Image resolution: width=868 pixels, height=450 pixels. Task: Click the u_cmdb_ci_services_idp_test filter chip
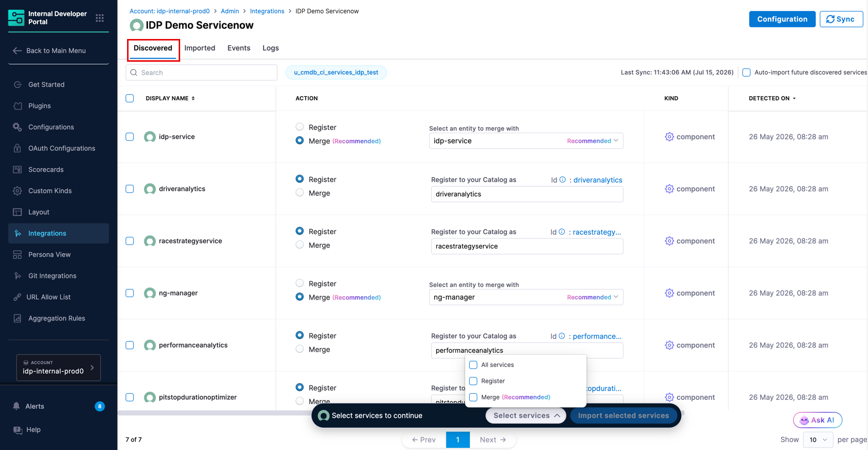pyautogui.click(x=336, y=72)
